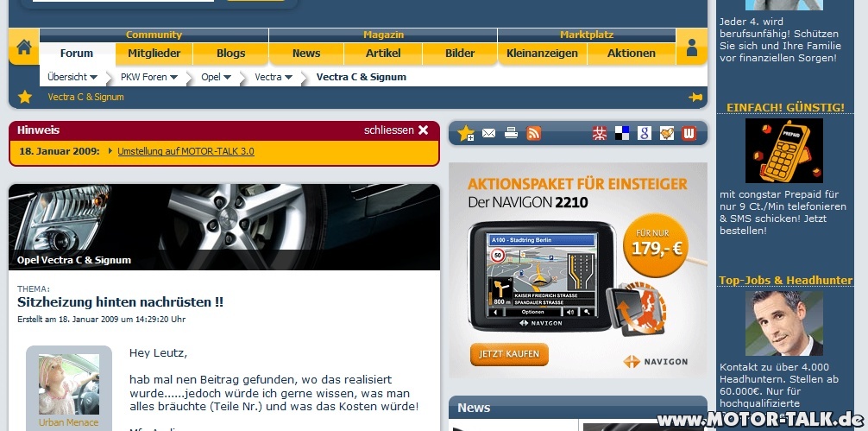Open the Mitglieder tab

point(154,54)
